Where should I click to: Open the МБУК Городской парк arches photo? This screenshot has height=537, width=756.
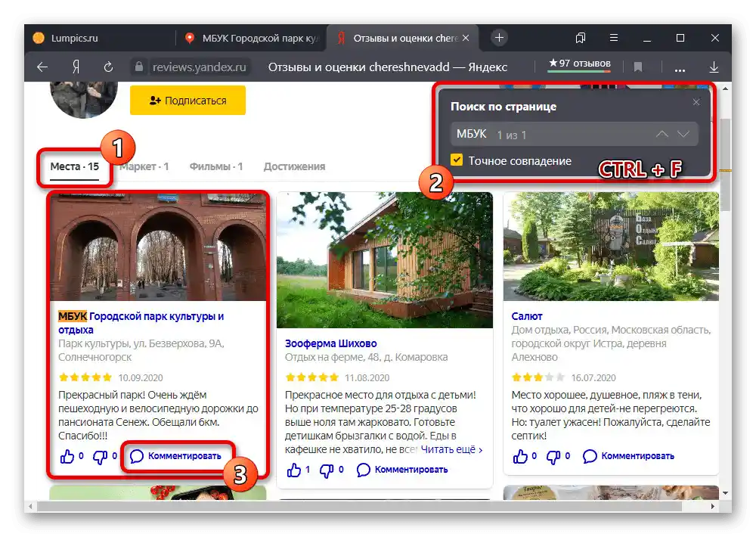(x=158, y=247)
